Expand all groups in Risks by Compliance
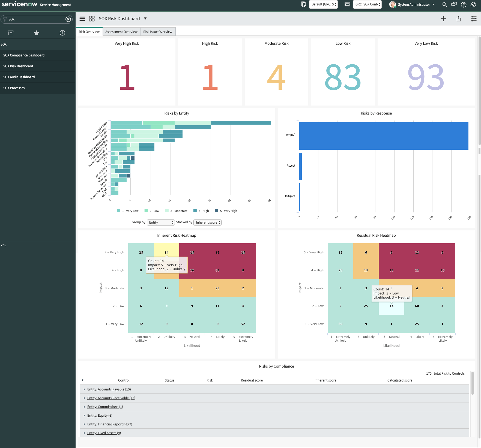481x448 pixels. click(83, 380)
